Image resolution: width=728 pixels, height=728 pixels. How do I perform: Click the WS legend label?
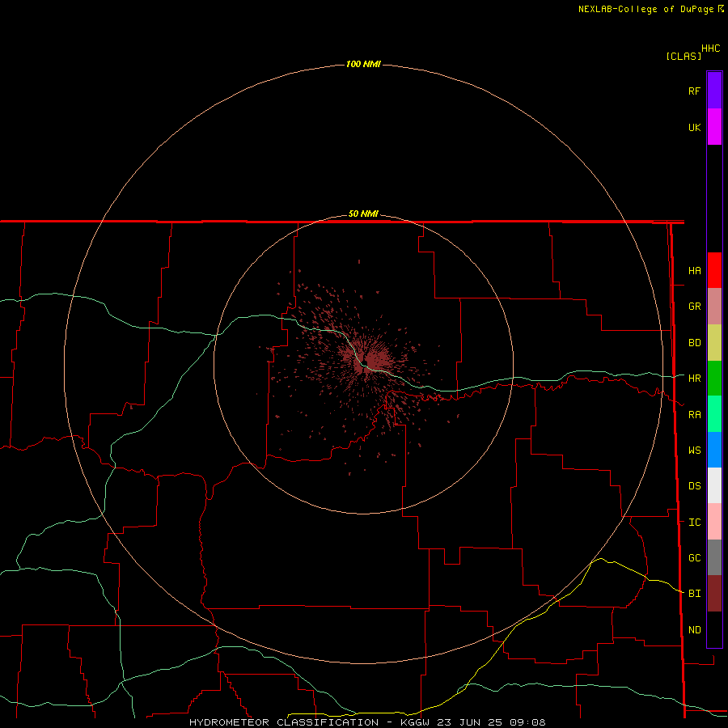pos(694,451)
